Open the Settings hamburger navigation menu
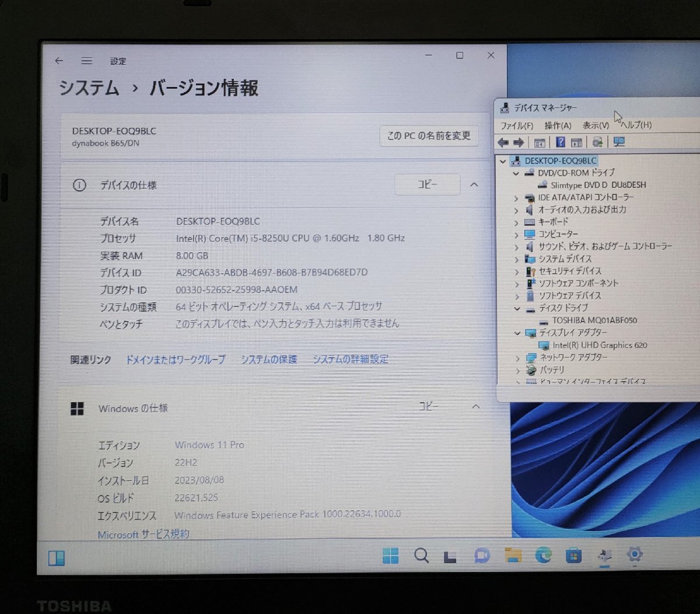700x614 pixels. 87,61
